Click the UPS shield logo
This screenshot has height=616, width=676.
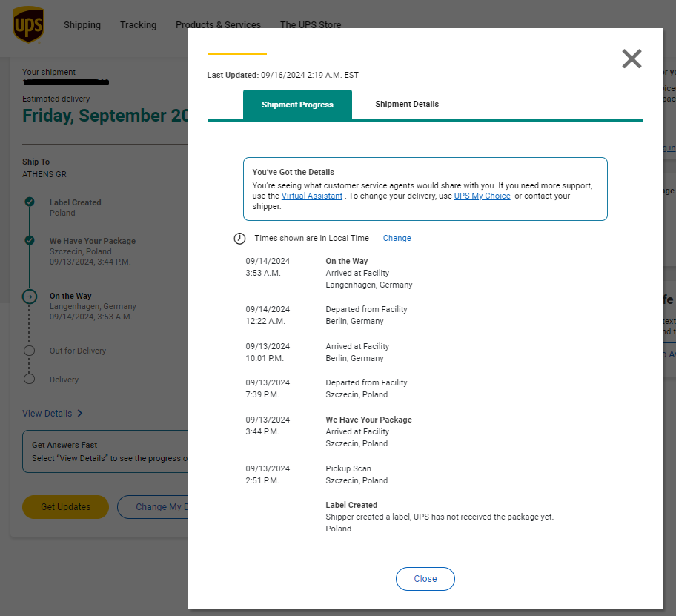(x=28, y=24)
